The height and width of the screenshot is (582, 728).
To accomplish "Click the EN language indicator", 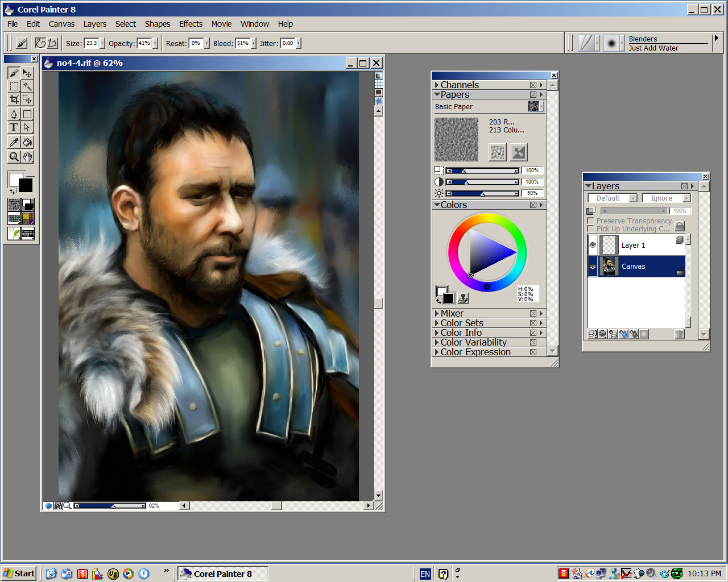I will [x=425, y=574].
